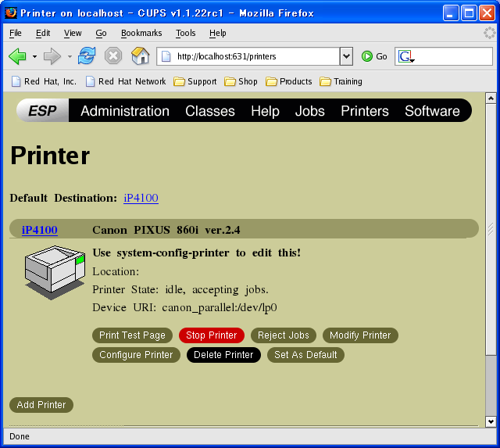Click the Modify Printer button
The width and height of the screenshot is (500, 448).
(360, 335)
